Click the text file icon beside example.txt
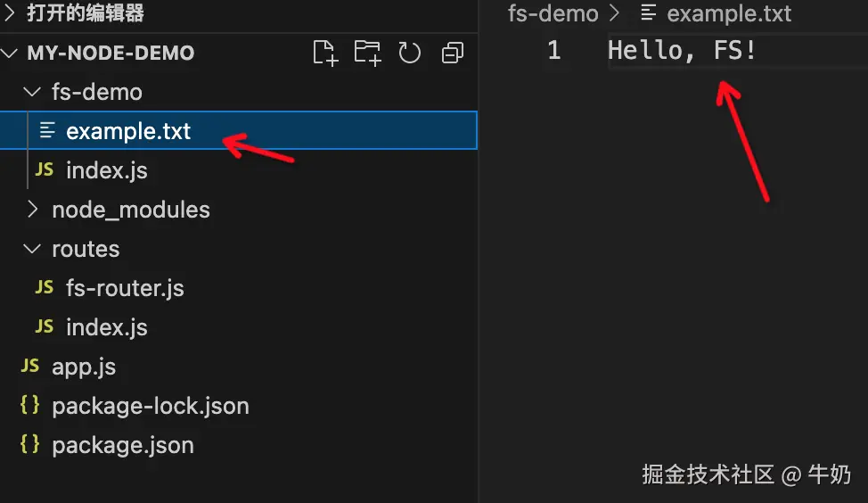 pos(47,131)
